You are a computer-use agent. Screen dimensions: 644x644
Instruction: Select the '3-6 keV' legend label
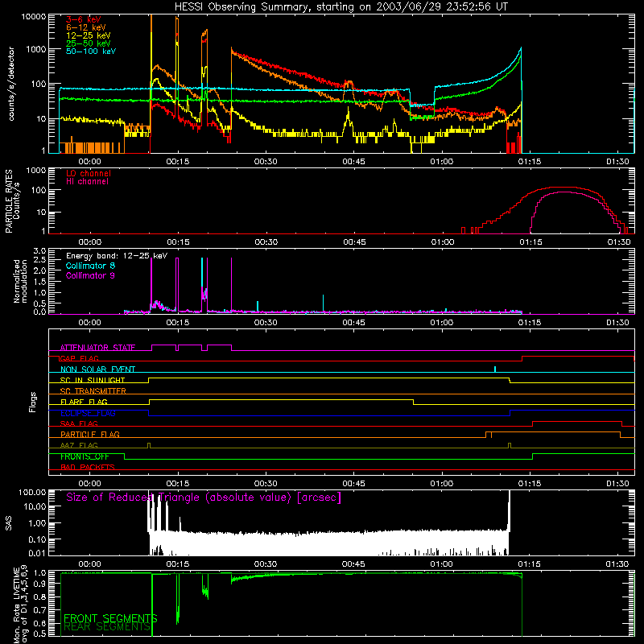(84, 19)
